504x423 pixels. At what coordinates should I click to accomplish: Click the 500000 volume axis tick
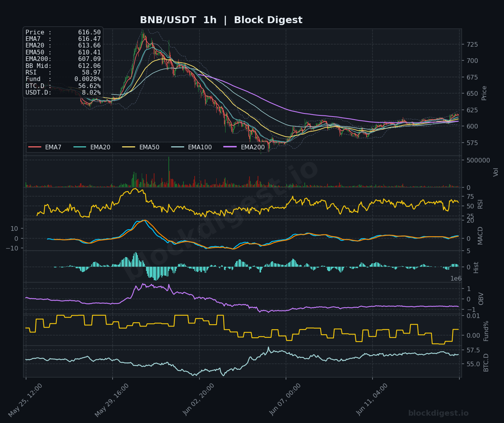click(478, 160)
